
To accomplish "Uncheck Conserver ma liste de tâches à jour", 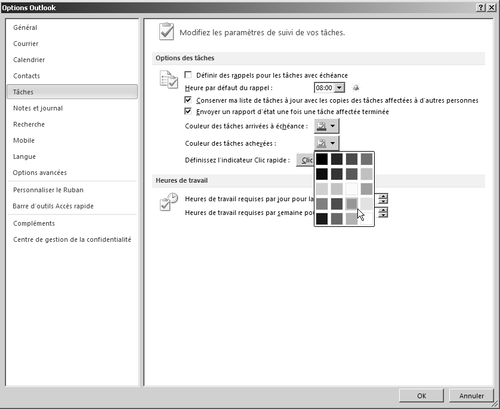I will pos(188,100).
